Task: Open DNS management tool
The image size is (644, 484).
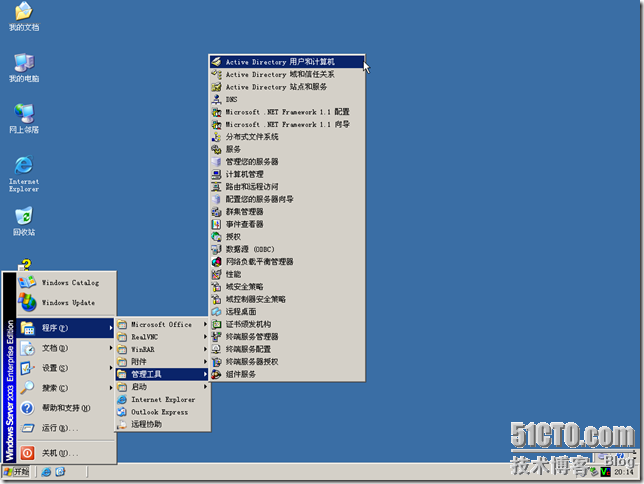Action: [287, 99]
